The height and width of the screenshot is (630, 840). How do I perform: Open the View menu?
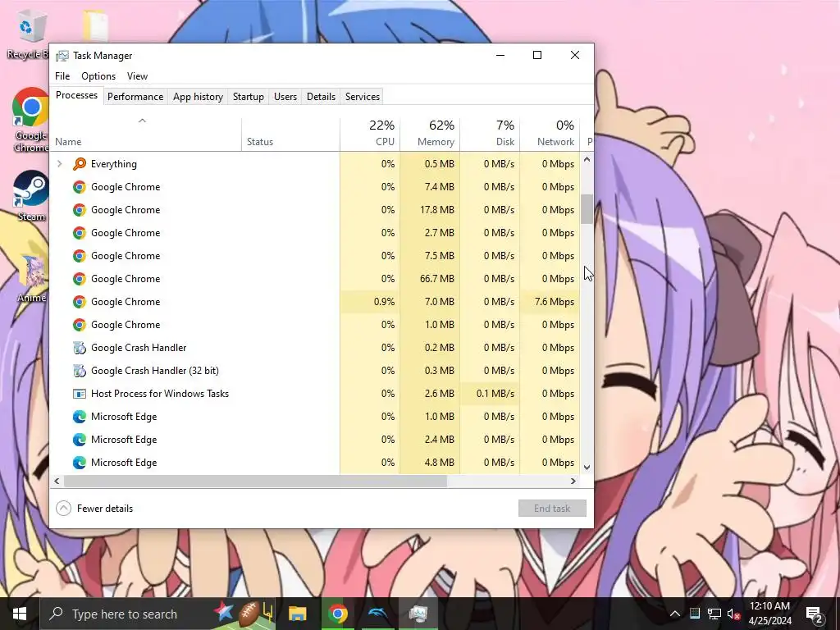click(x=137, y=76)
